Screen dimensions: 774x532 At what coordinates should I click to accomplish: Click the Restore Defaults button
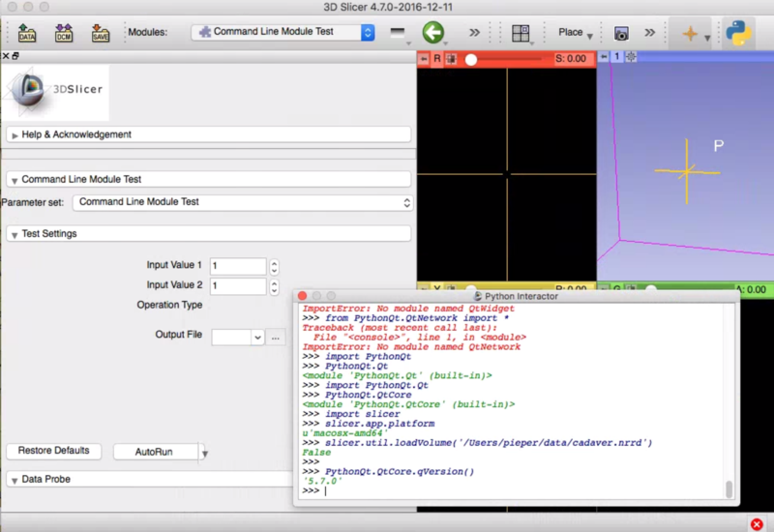(53, 451)
